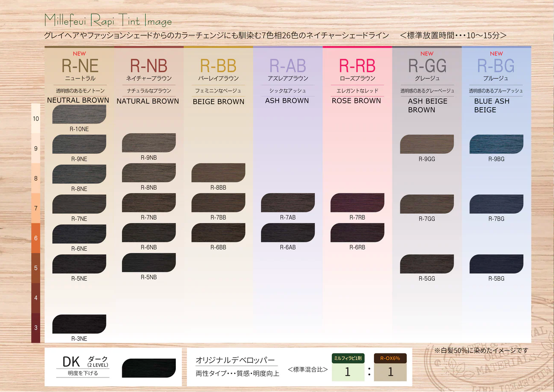Screen dimensions: 554x392
Task: Choose the R-8BB beige brown swatch
Action: point(218,173)
